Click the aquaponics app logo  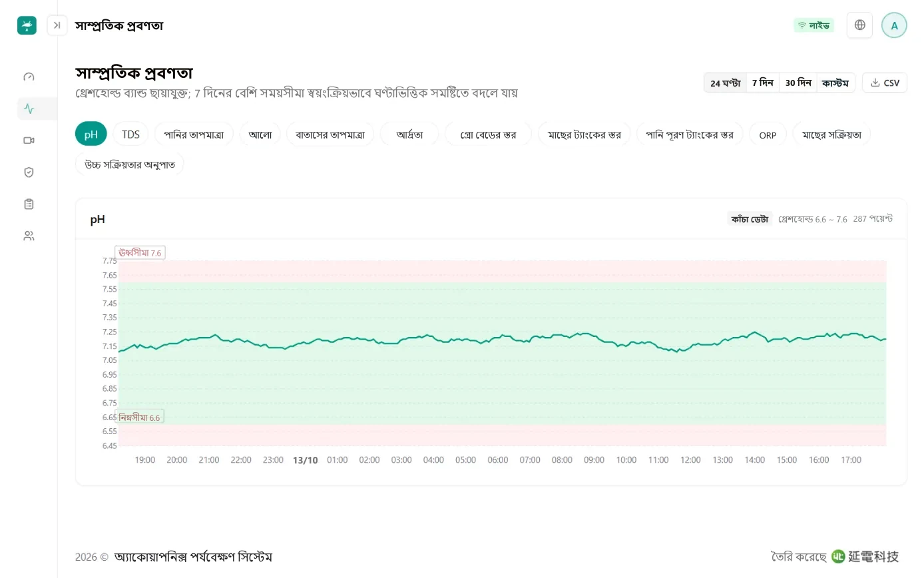[27, 25]
